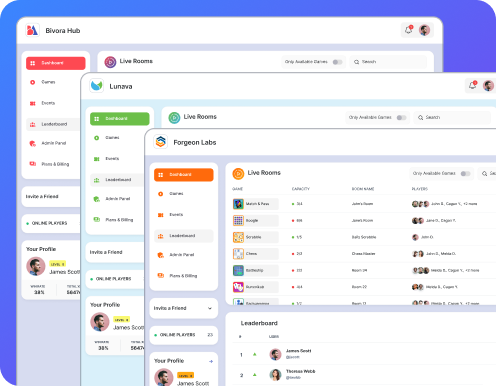Screen dimensions: 496x386
Task: Open Events in Bivora Hub sidebar
Action: click(x=53, y=103)
